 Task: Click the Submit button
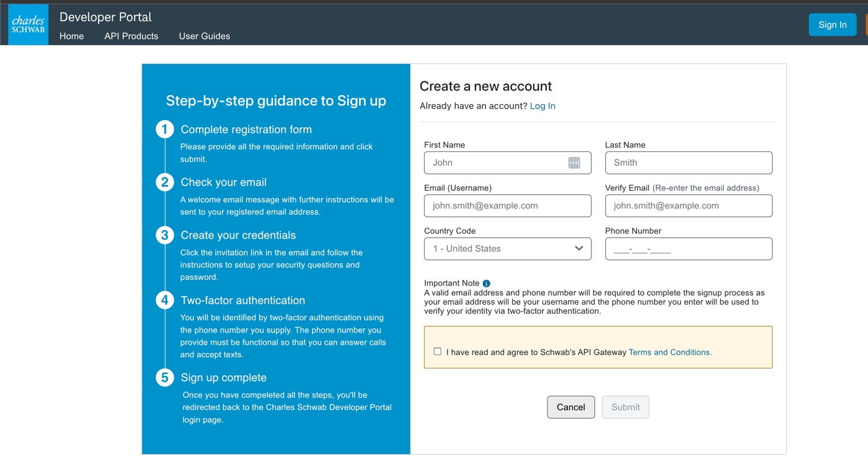[x=626, y=407]
